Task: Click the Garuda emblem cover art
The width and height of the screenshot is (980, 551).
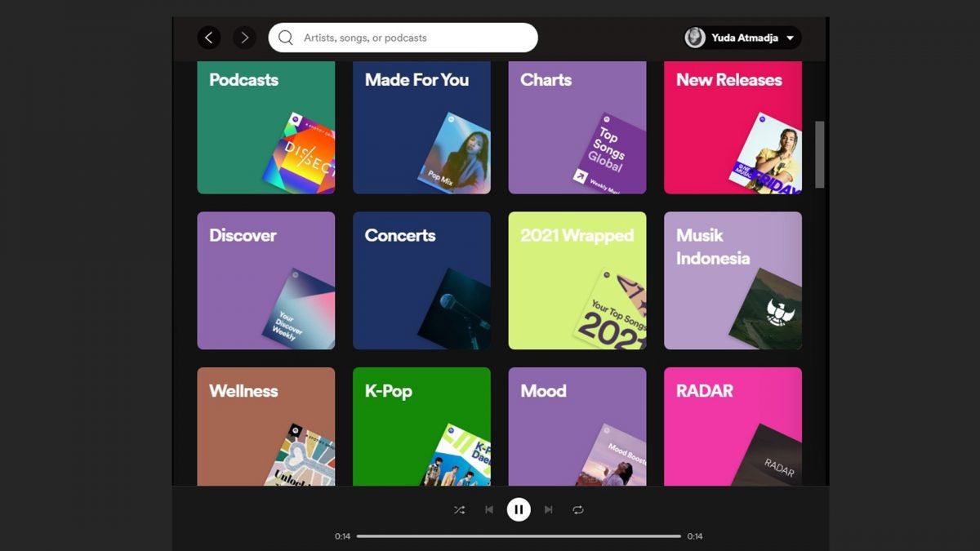Action: tap(767, 310)
